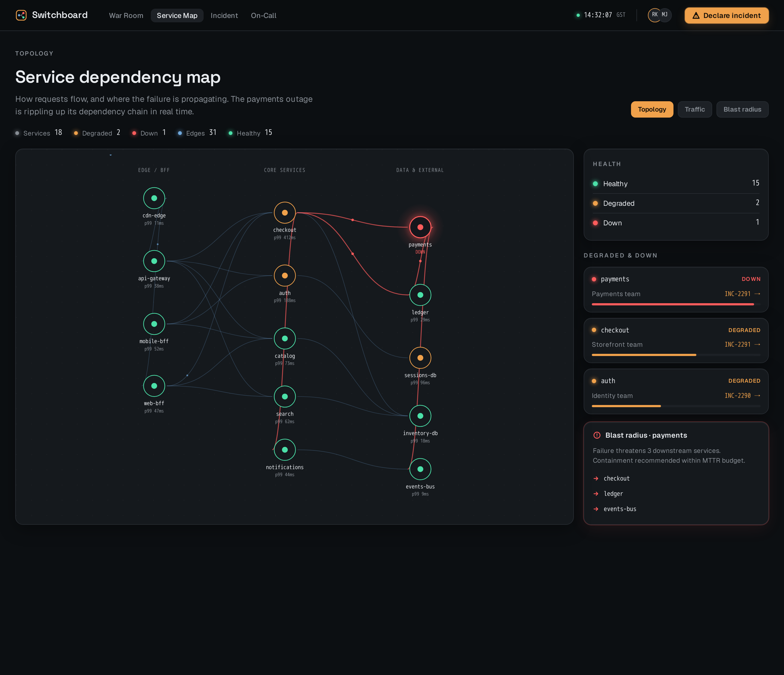The width and height of the screenshot is (784, 675).
Task: Click the Switchboard logo icon
Action: coord(21,15)
